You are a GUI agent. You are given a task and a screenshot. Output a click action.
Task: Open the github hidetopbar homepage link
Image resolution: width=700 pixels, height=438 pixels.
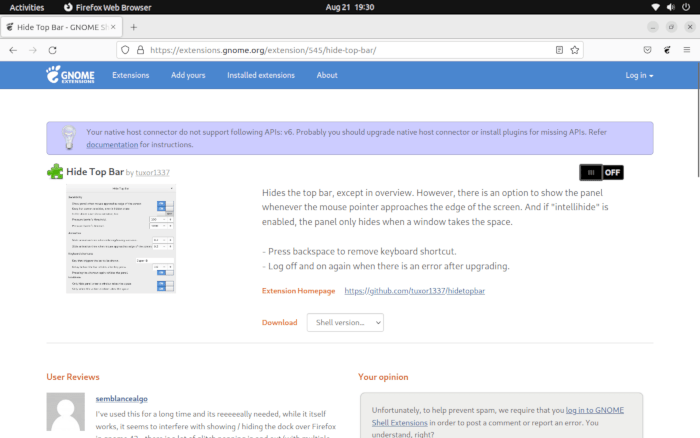pyautogui.click(x=414, y=291)
